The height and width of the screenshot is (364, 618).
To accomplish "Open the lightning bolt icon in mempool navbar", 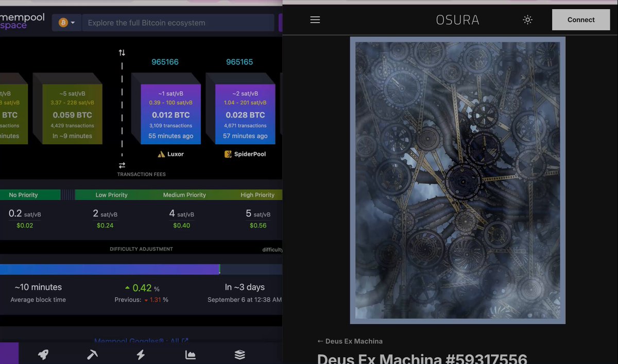I will 141,354.
